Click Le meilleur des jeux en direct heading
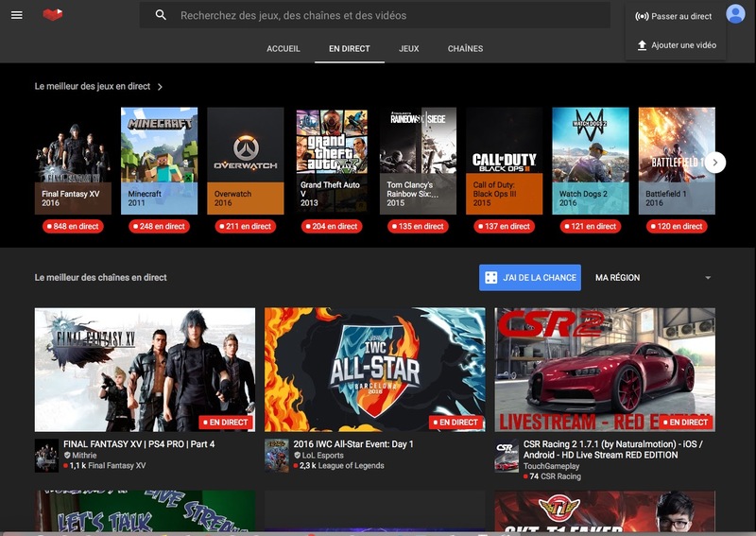Screen dimensions: 756x536 [x=93, y=87]
